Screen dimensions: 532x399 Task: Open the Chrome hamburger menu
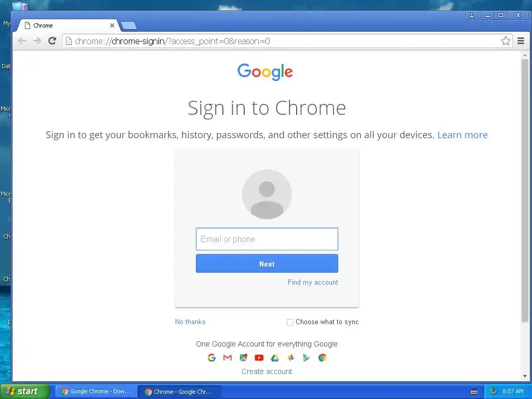pyautogui.click(x=521, y=41)
